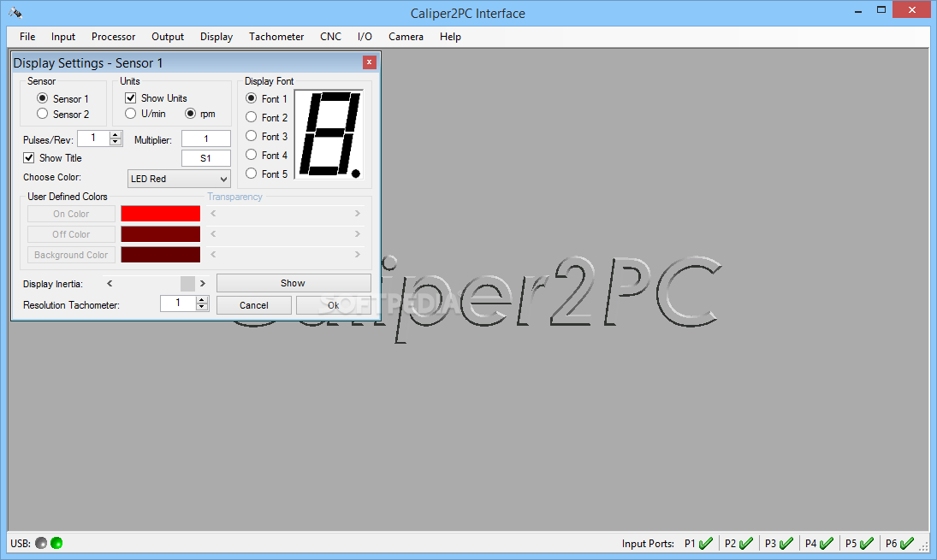The height and width of the screenshot is (560, 937).
Task: Click the P6 input port checkmark
Action: pyautogui.click(x=907, y=543)
